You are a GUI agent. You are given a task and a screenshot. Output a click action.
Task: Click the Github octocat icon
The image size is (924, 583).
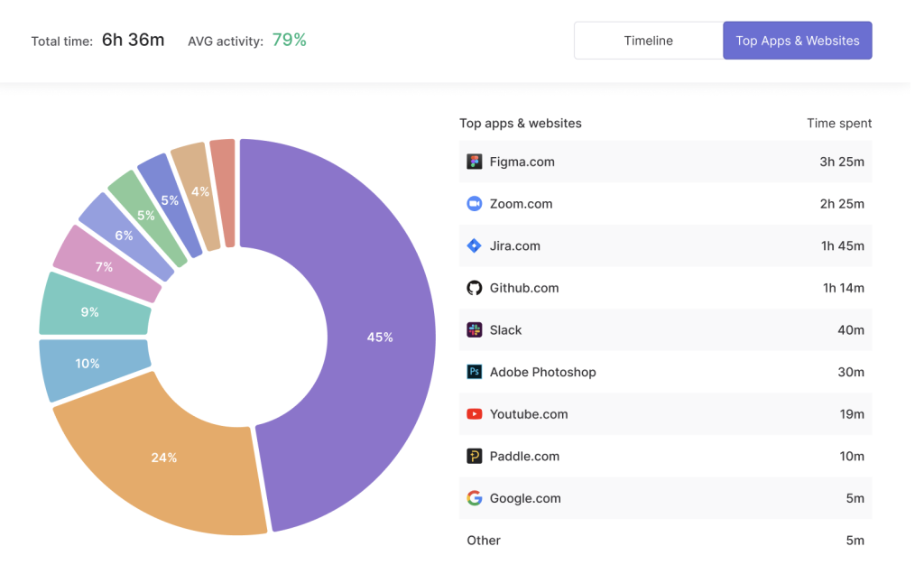coord(475,288)
